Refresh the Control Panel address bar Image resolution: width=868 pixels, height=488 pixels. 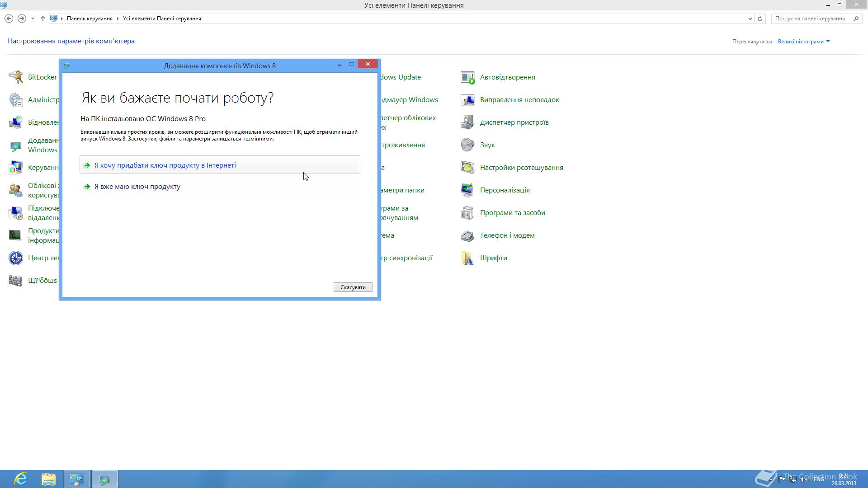pyautogui.click(x=760, y=19)
